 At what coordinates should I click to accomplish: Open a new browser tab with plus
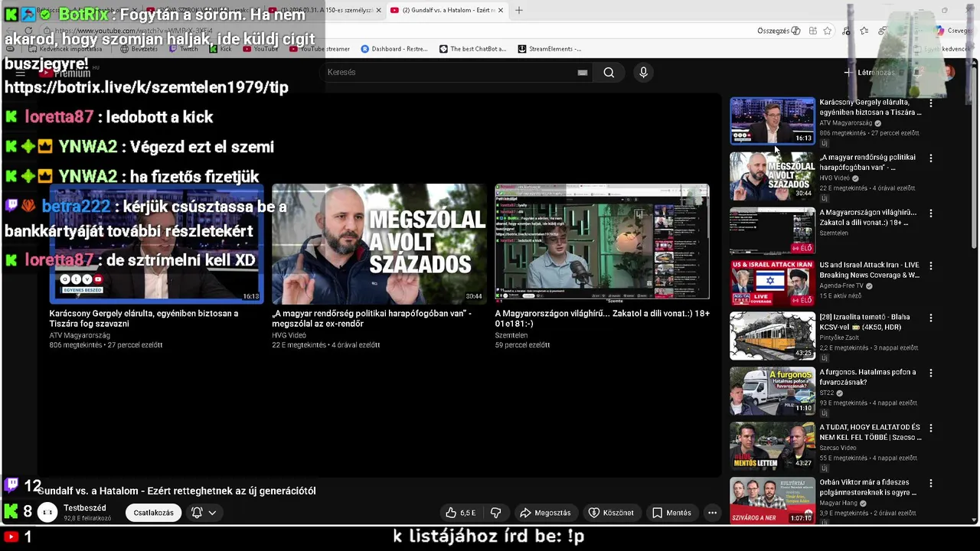(518, 10)
